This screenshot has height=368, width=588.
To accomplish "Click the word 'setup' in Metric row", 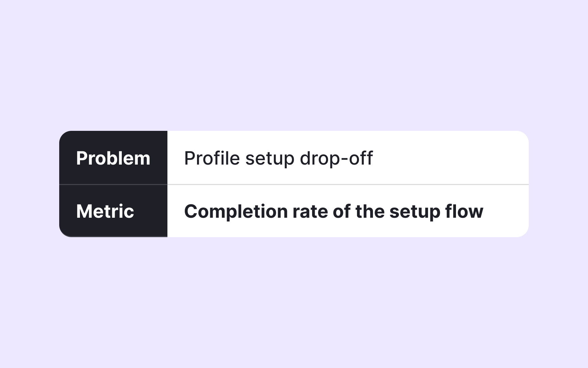I will [x=414, y=212].
